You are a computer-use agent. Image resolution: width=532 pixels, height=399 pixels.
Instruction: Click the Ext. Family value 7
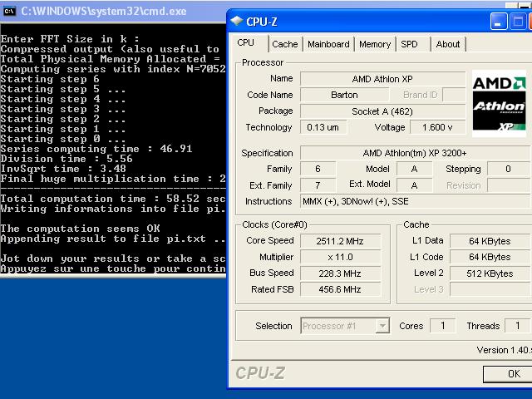318,185
